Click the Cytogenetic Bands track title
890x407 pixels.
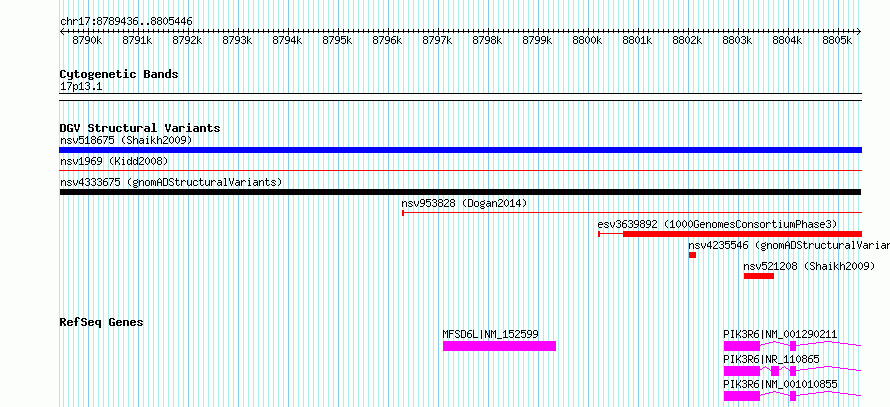[119, 74]
